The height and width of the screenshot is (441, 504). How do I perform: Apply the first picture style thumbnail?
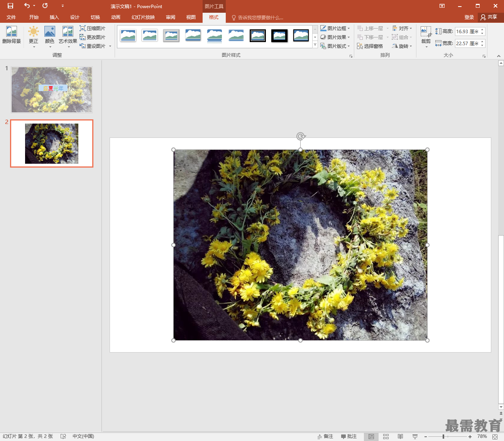click(x=128, y=36)
